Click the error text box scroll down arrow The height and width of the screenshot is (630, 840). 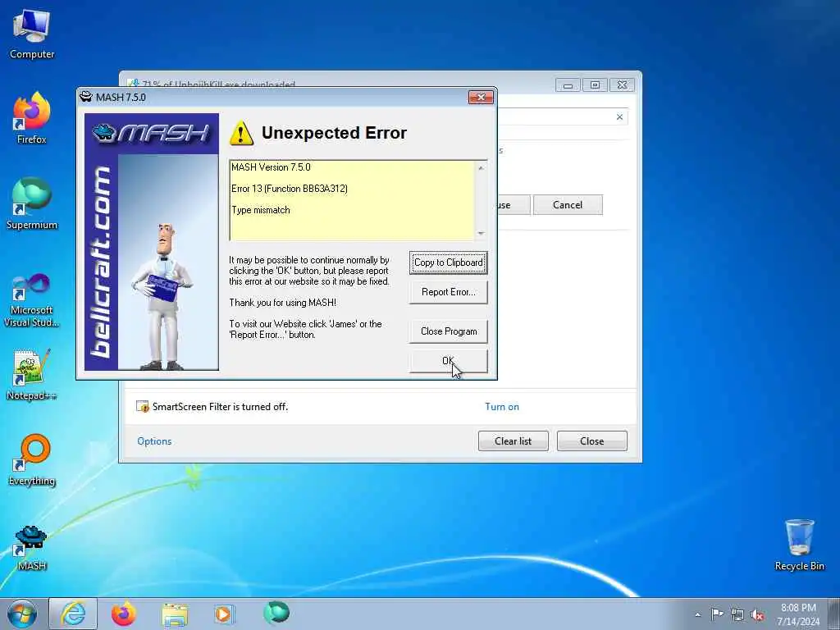pos(481,233)
